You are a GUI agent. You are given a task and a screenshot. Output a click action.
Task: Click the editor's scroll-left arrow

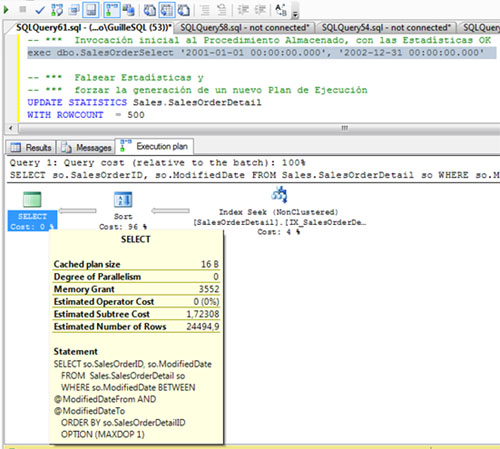click(11, 128)
